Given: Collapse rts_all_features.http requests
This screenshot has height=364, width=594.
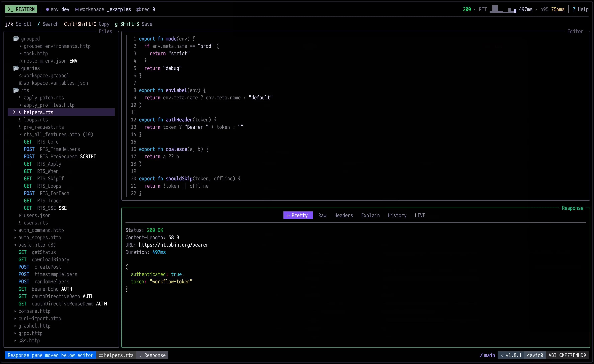Looking at the screenshot, I should tap(21, 134).
